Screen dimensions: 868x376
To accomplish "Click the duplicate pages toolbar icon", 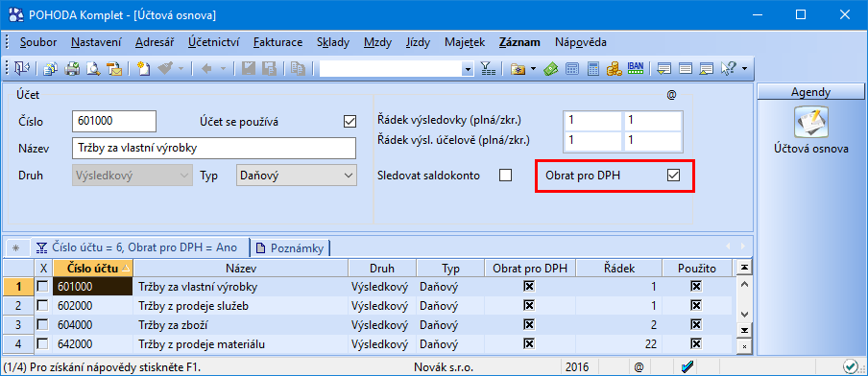I will pyautogui.click(x=299, y=68).
